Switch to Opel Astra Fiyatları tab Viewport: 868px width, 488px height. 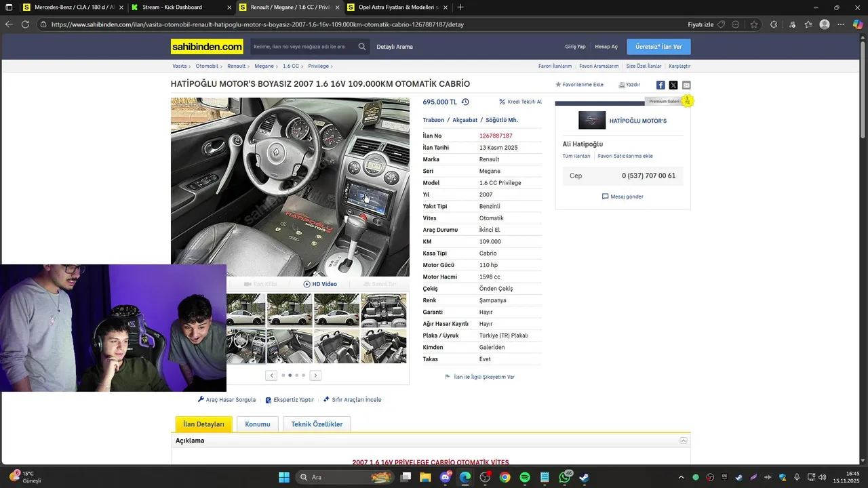[x=398, y=7]
